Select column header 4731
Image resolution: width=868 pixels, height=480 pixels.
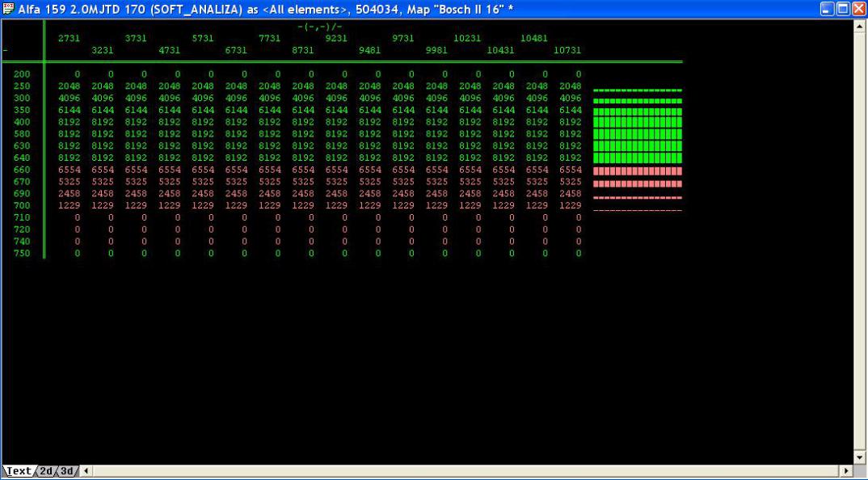170,50
